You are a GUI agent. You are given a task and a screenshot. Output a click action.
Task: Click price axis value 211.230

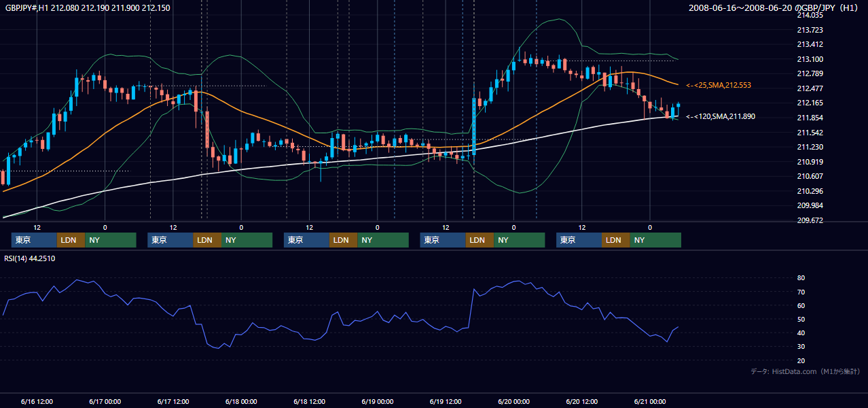click(x=810, y=147)
